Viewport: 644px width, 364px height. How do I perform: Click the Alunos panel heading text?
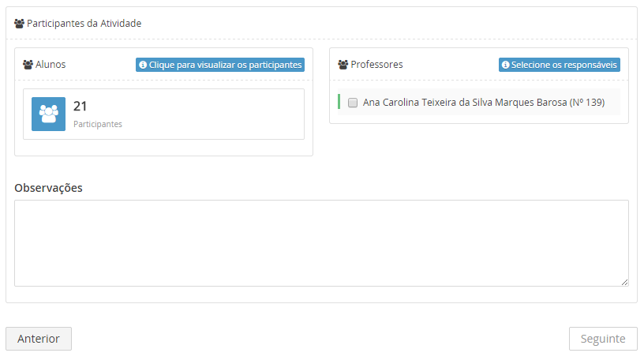[51, 65]
